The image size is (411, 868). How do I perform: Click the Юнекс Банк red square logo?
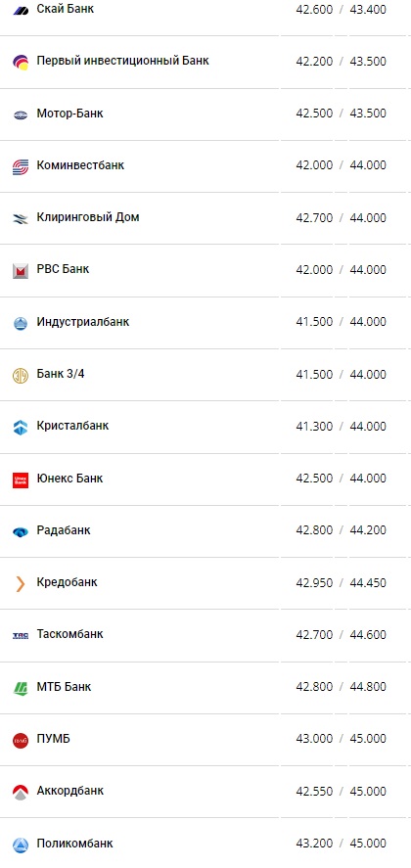pos(21,480)
